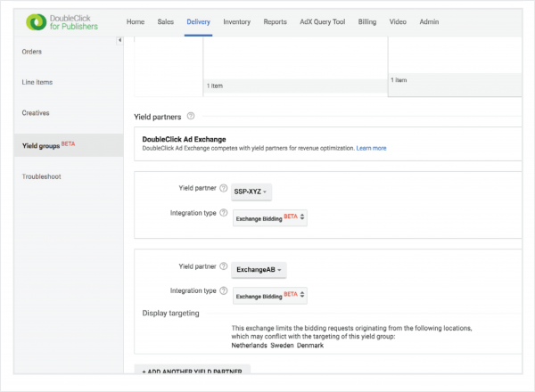Open the Reports tab
535x392 pixels.
tap(275, 21)
